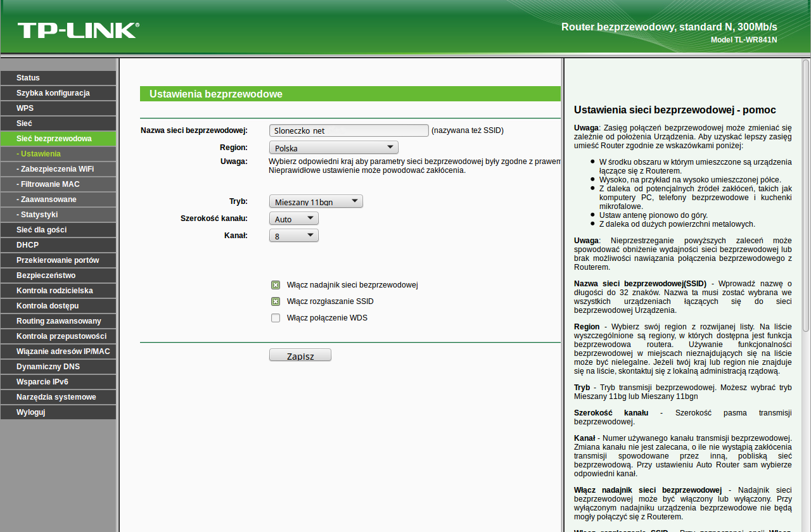Click the TP-LINK logo

tap(78, 30)
